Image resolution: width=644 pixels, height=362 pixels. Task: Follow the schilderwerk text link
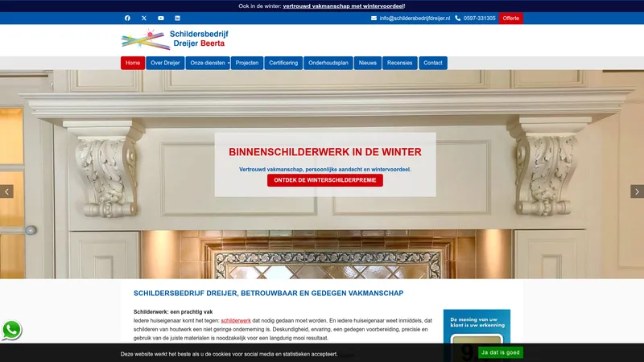[236, 320]
